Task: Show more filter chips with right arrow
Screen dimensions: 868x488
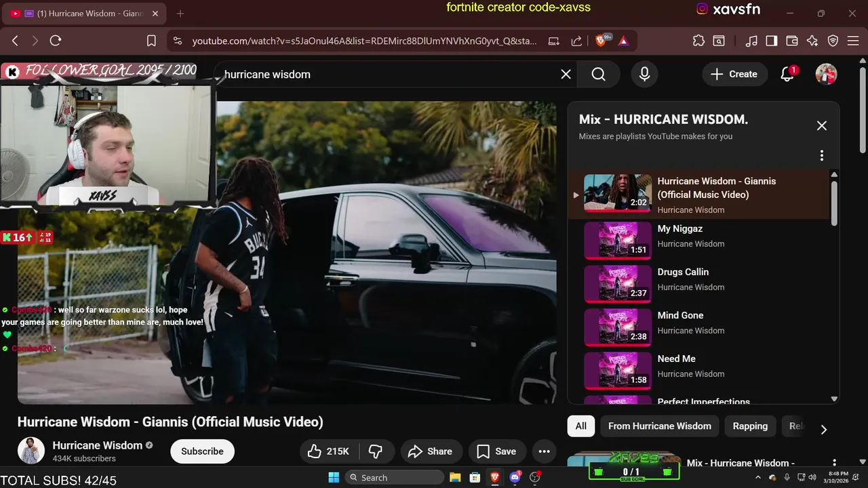Action: coord(824,430)
